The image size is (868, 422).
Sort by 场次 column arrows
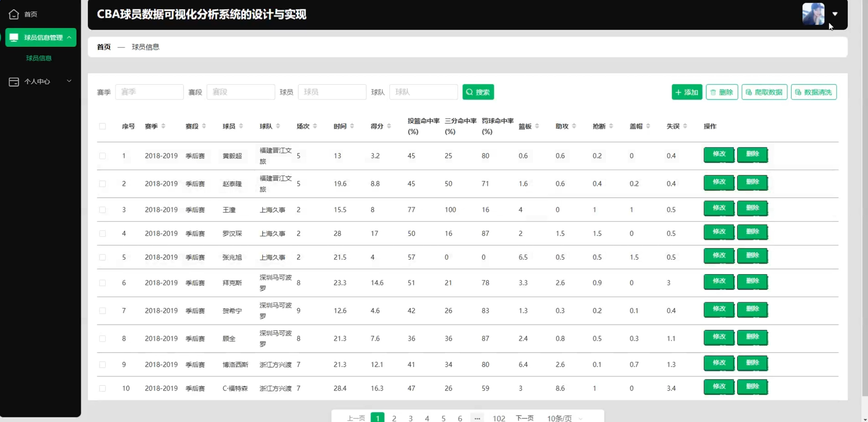click(x=315, y=126)
